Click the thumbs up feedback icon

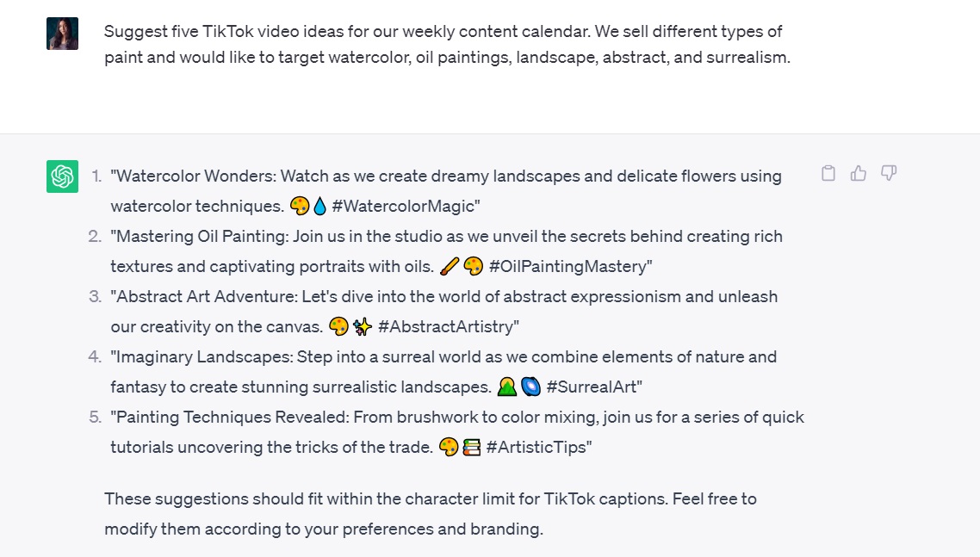(859, 174)
